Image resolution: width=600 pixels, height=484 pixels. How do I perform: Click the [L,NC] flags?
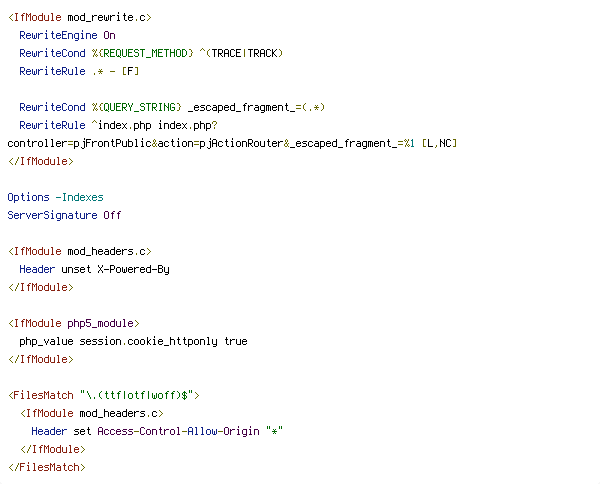(439, 143)
